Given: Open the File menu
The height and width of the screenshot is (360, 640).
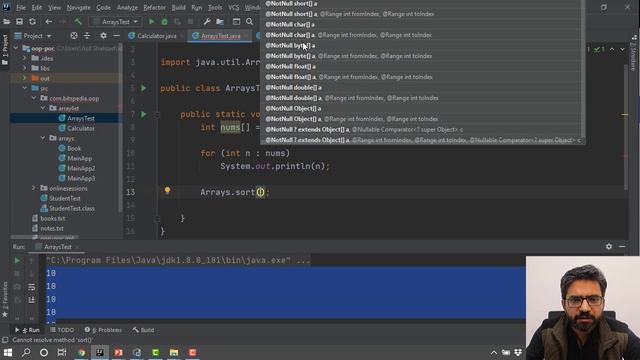Looking at the screenshot, I should click(21, 7).
